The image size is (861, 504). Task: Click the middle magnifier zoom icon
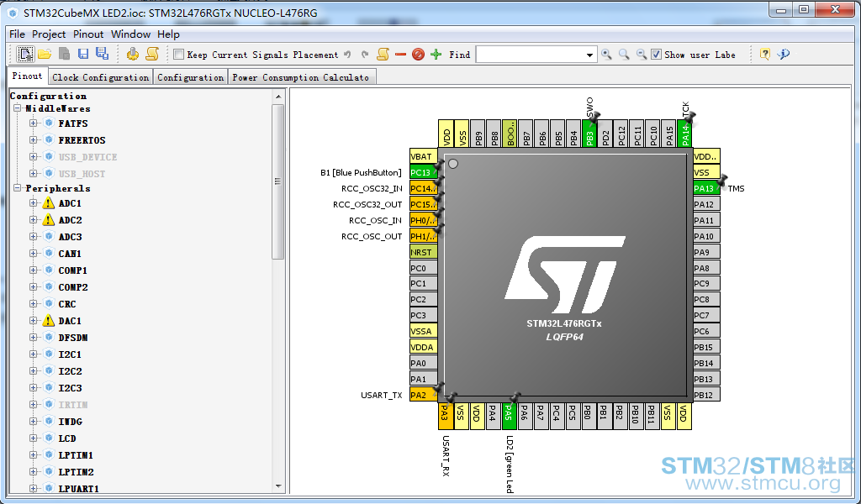pyautogui.click(x=624, y=55)
